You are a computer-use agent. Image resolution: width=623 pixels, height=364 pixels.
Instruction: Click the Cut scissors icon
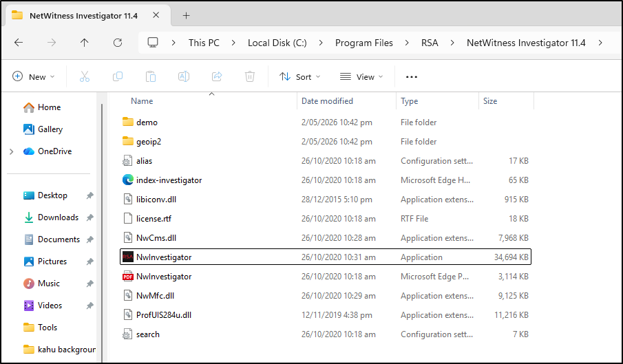coord(85,76)
